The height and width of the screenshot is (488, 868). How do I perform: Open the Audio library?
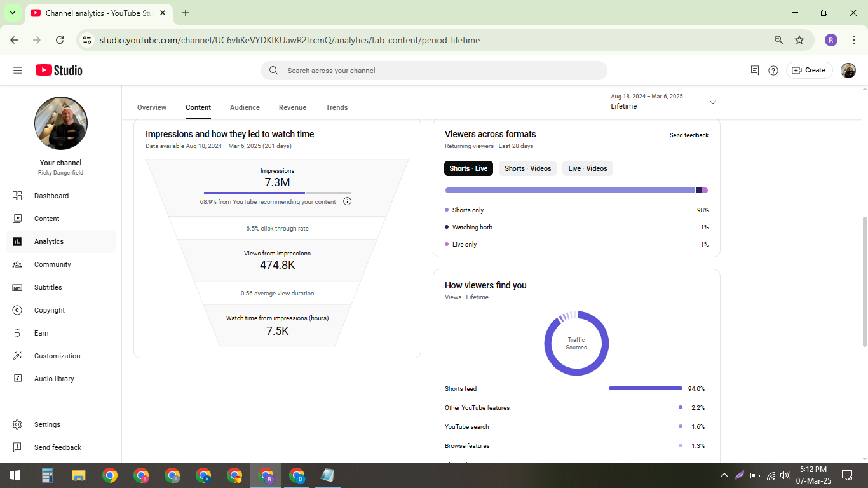point(61,379)
